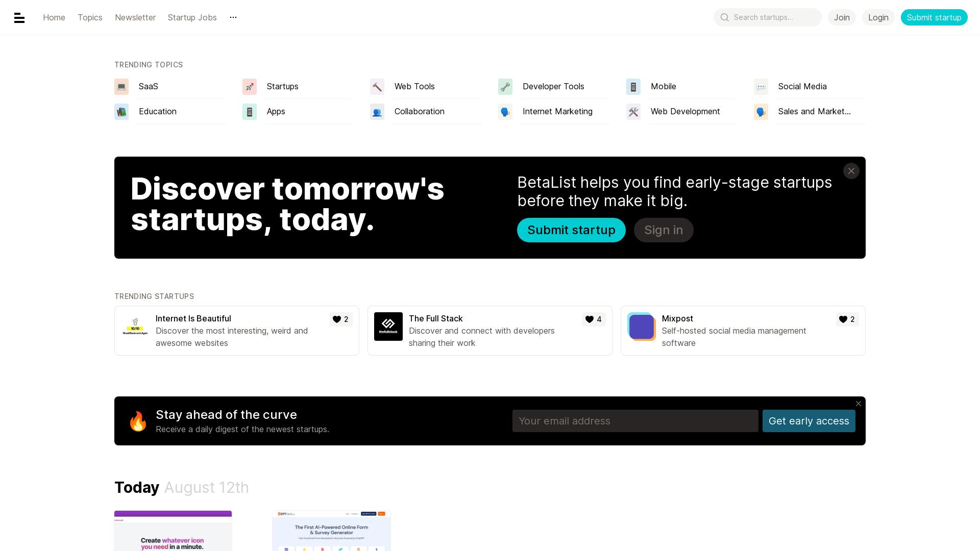Viewport: 980px width, 551px height.
Task: Click the Get early access button
Action: click(808, 420)
